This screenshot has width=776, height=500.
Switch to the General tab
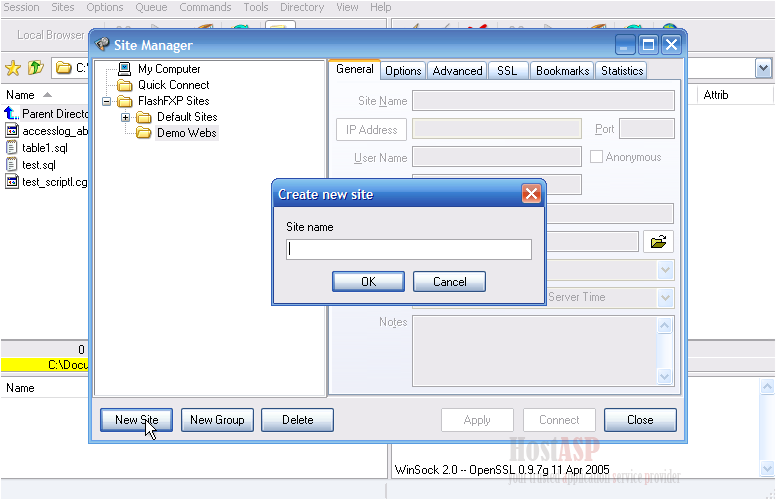[355, 69]
